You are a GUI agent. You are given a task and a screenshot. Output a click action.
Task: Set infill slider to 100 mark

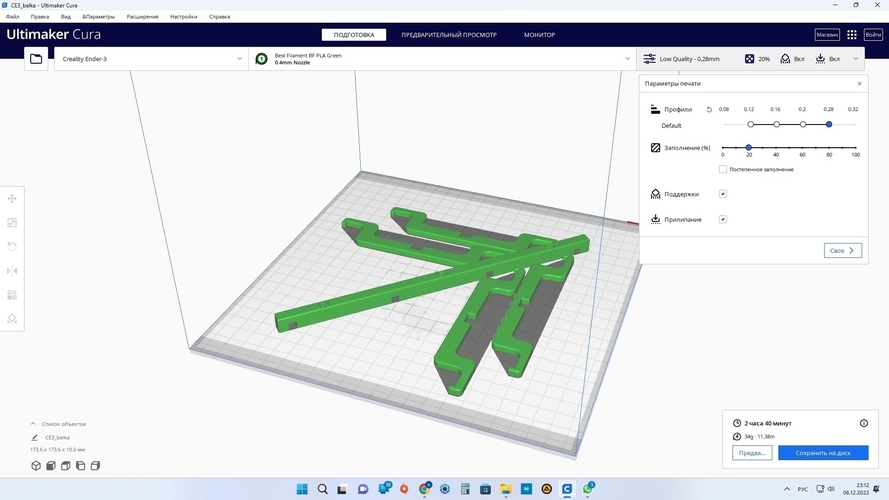coord(856,147)
